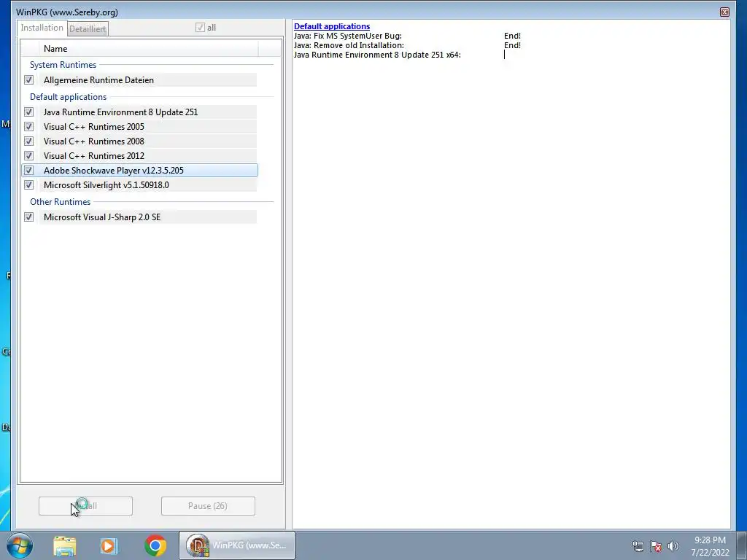Image resolution: width=747 pixels, height=560 pixels.
Task: Uncheck Microsoft Visual J-Sharp 2.0 SE
Action: (28, 217)
